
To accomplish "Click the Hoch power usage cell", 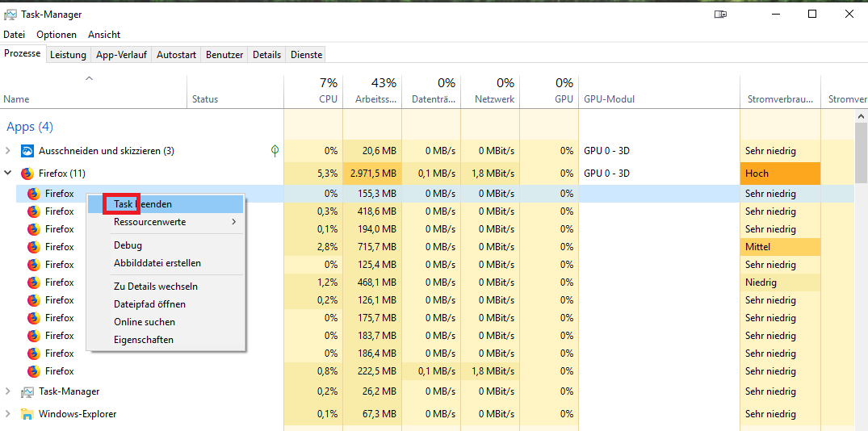I will [x=781, y=174].
